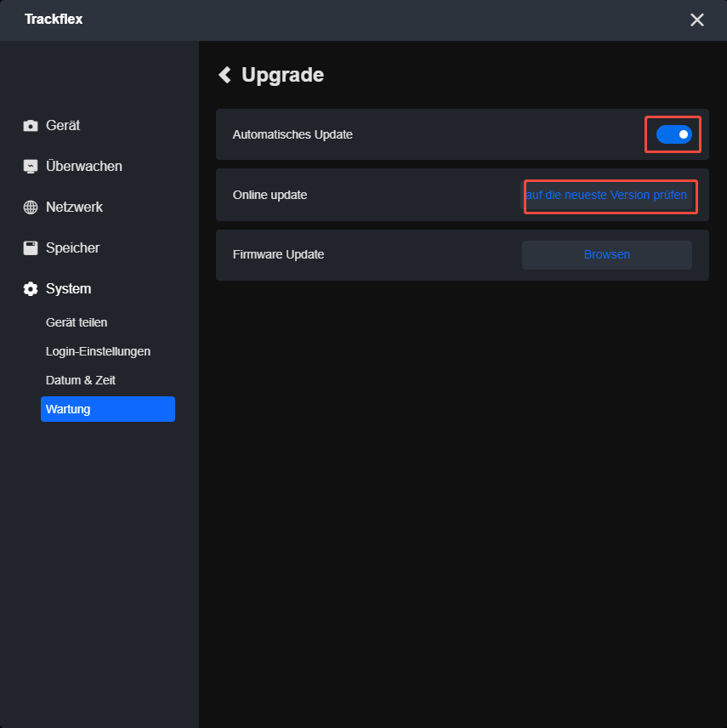Open the Speicher section
This screenshot has width=727, height=728.
pos(72,248)
